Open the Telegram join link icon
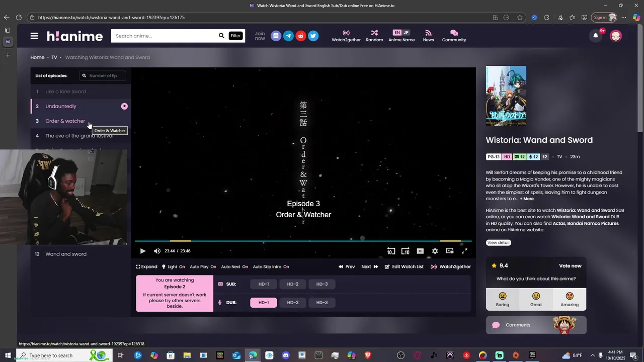Image resolution: width=644 pixels, height=362 pixels. point(288,36)
